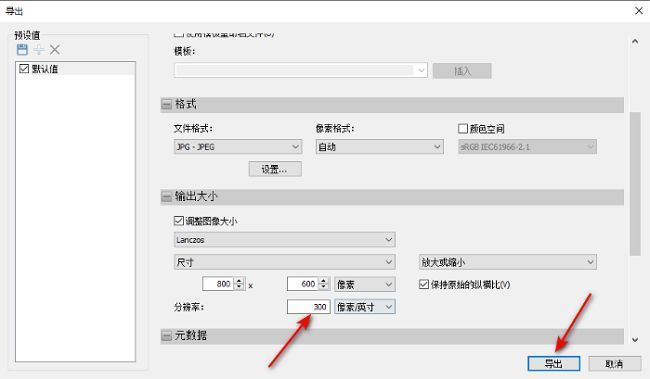650x379 pixels.
Task: Click the height field showing 600
Action: [303, 284]
